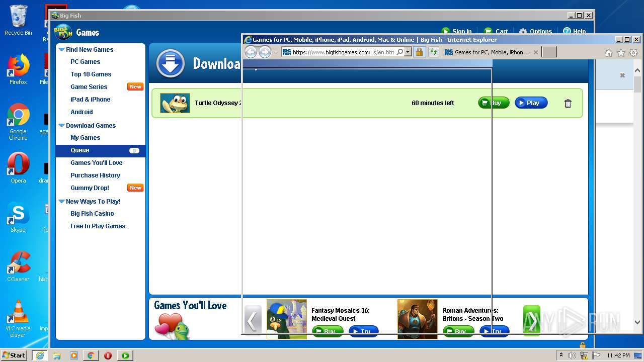The image size is (644, 362).
Task: Open Help in Big Fish header
Action: (575, 31)
